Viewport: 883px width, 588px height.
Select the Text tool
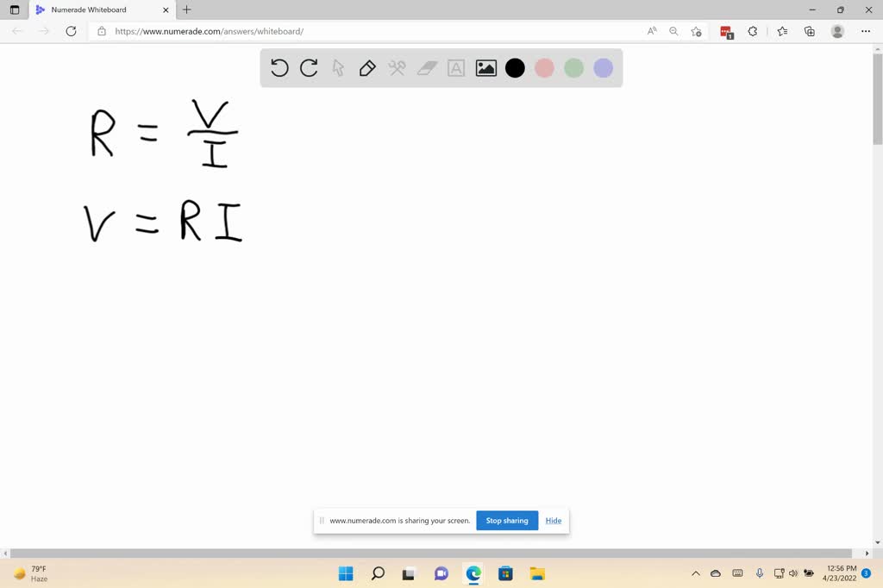(455, 68)
